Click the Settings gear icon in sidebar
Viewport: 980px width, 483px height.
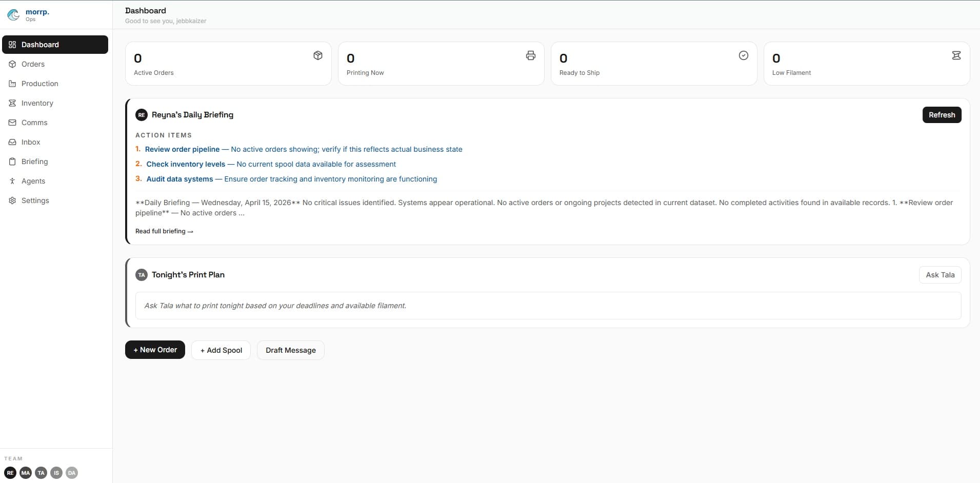(x=12, y=200)
